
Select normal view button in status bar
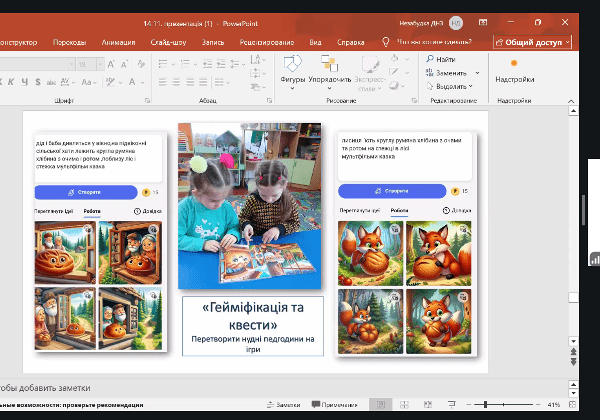click(x=380, y=405)
